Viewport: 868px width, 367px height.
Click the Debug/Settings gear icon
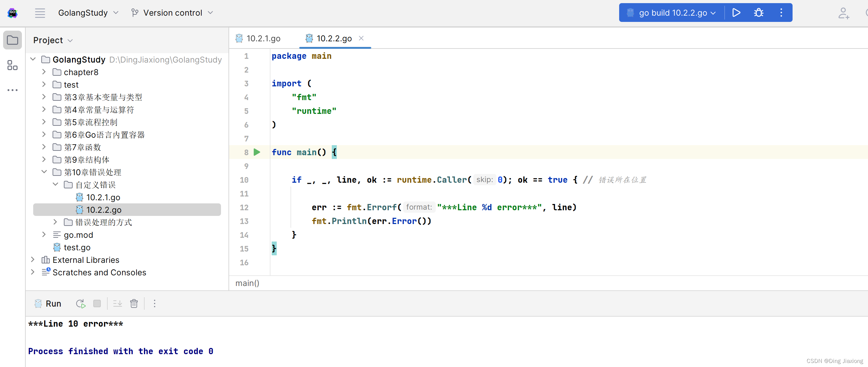(x=758, y=12)
